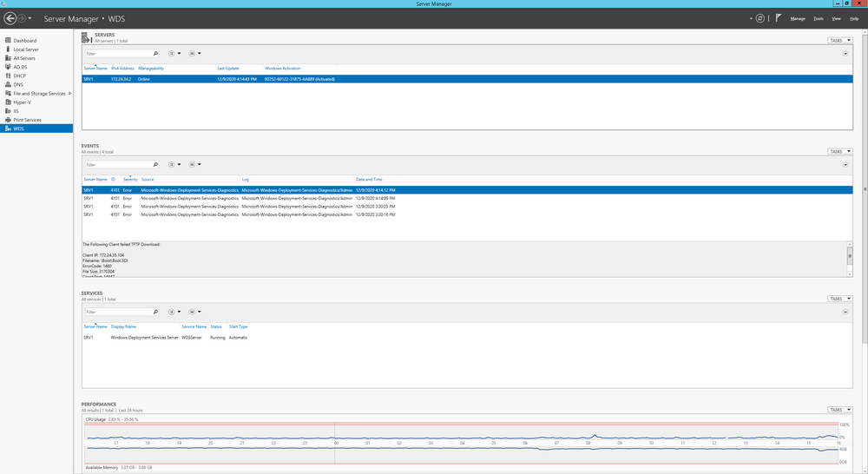Click the back navigation arrow
The image size is (868, 474).
point(10,18)
